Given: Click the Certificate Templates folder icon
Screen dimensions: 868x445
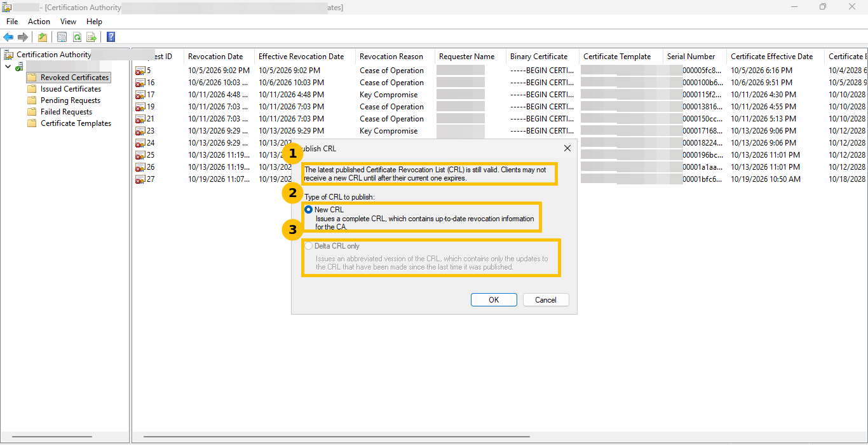Looking at the screenshot, I should coord(32,123).
